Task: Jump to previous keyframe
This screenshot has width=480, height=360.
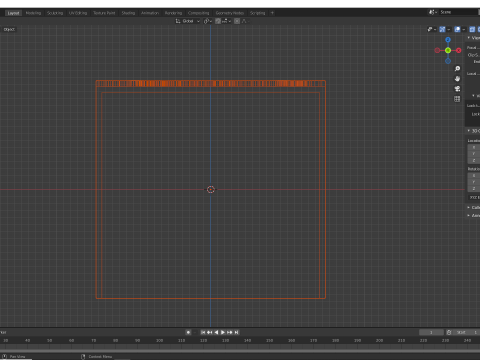Action: pyautogui.click(x=209, y=332)
